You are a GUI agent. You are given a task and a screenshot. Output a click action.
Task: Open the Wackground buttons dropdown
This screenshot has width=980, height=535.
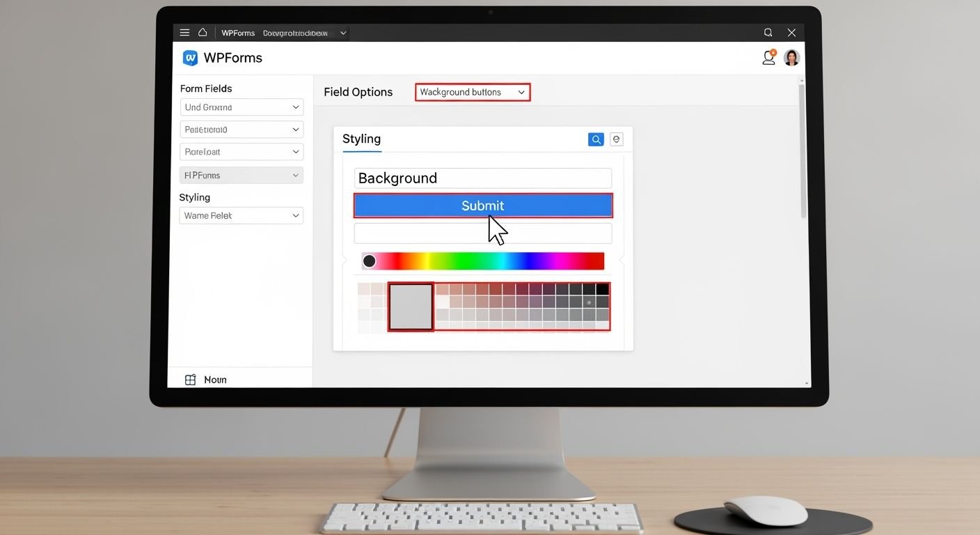point(473,92)
